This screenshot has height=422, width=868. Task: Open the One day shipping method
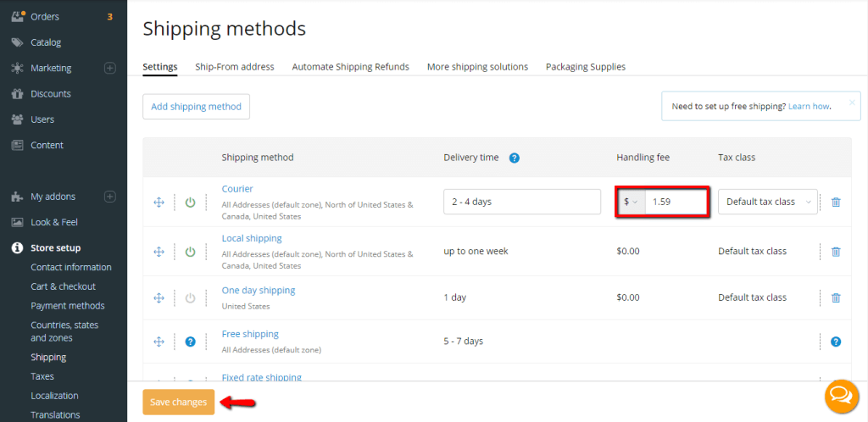pos(259,291)
